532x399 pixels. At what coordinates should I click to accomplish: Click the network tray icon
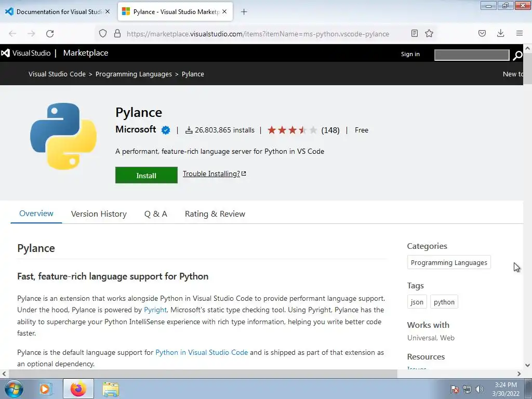click(467, 389)
